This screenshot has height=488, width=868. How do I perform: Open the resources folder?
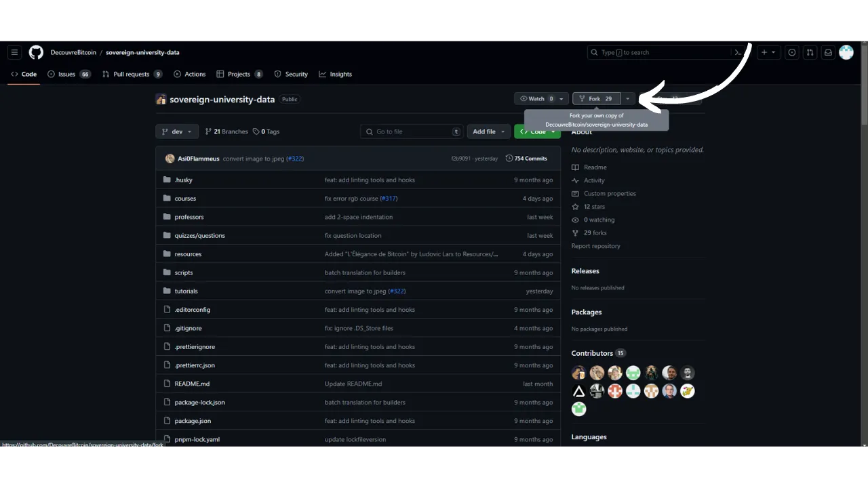point(188,254)
